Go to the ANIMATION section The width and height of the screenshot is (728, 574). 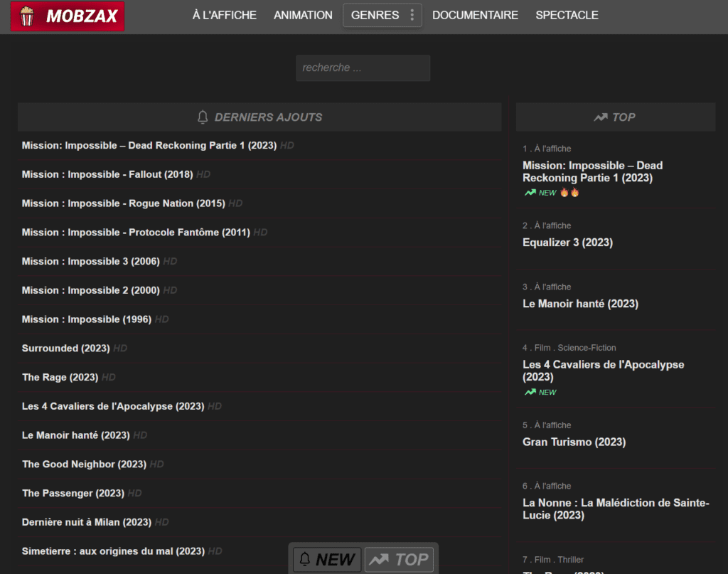pos(303,15)
